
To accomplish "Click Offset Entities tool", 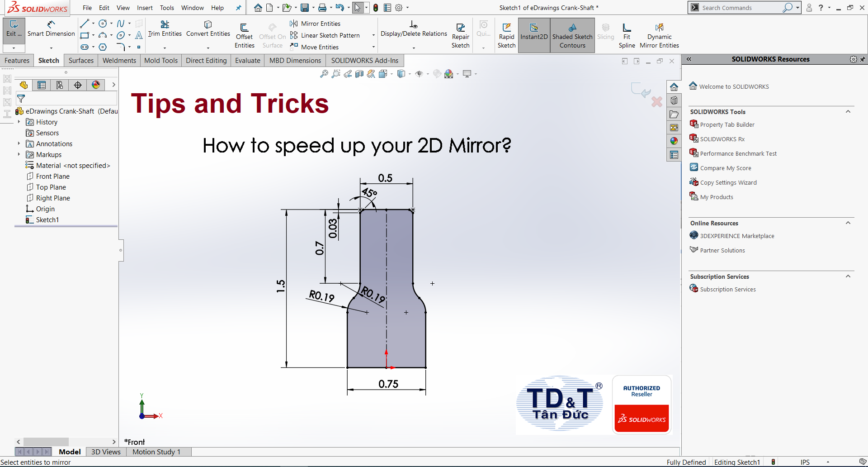I will coord(244,36).
